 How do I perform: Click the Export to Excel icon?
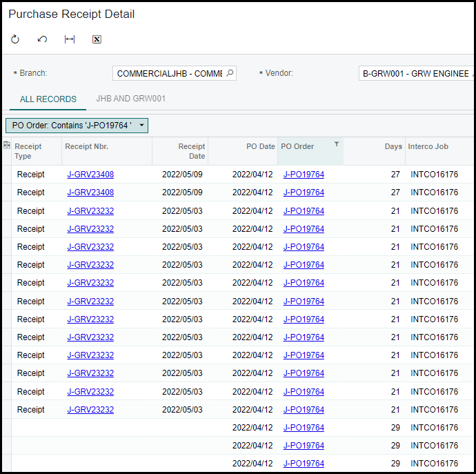(97, 39)
